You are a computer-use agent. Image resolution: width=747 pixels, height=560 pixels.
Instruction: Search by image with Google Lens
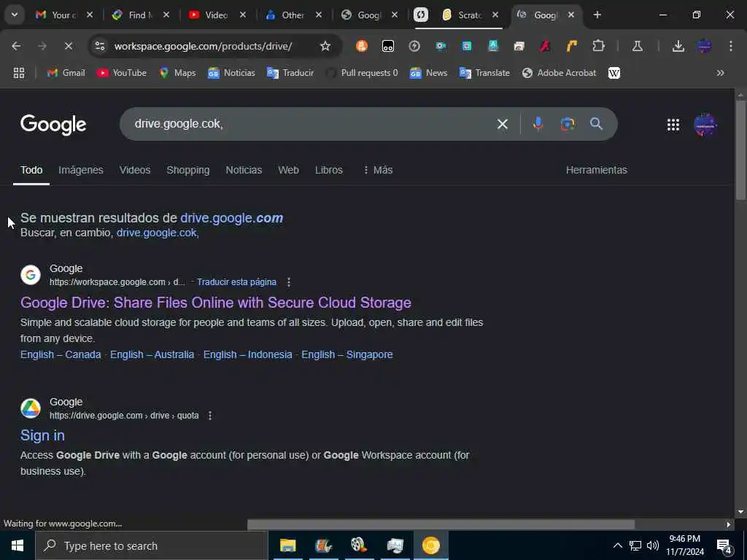567,124
